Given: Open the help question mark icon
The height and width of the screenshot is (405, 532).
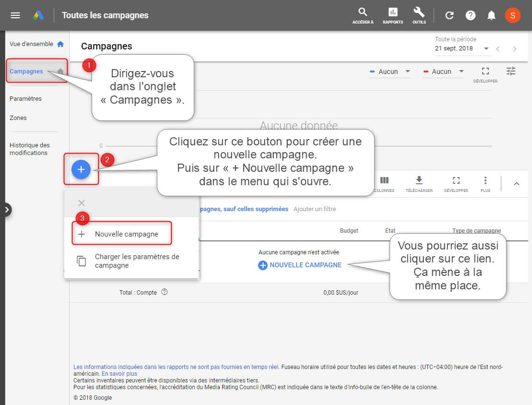Looking at the screenshot, I should pos(470,15).
